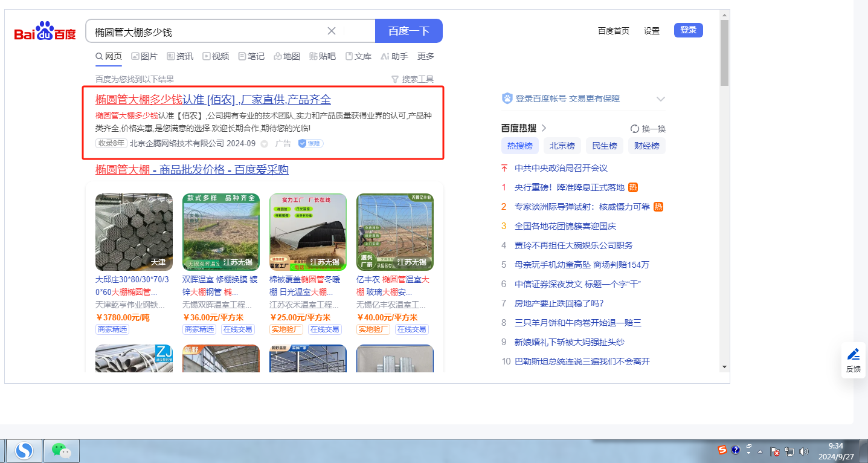
Task: Click the funnel icon of 搜索工具
Action: (x=395, y=79)
